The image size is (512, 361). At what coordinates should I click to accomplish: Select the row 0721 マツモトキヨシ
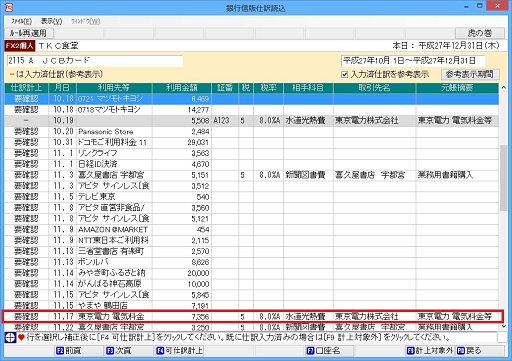click(252, 99)
